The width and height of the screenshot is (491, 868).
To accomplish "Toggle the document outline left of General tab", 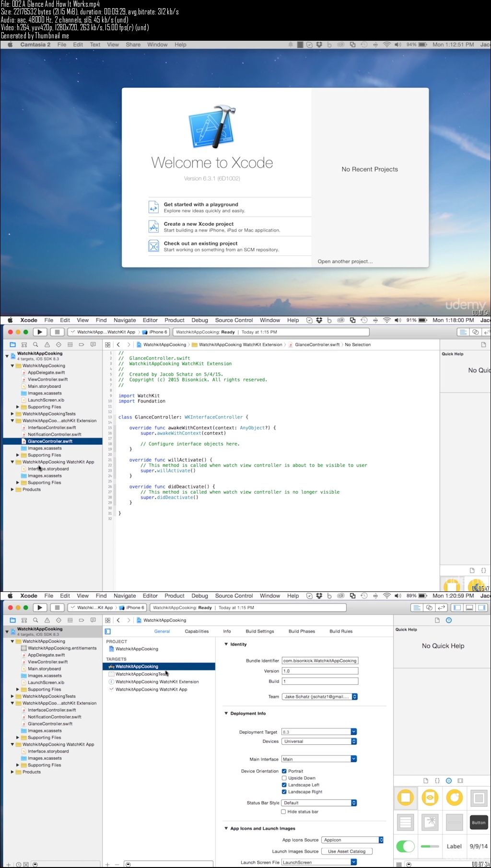I will [x=108, y=631].
